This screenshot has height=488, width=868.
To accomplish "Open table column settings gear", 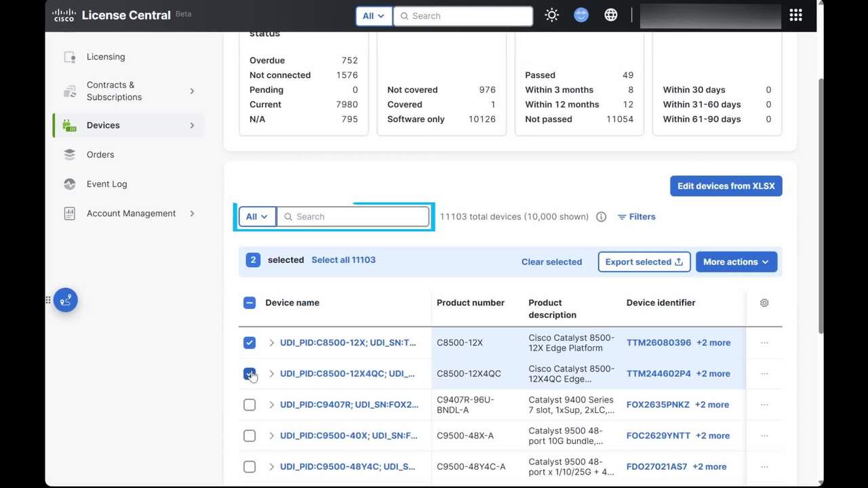I will tap(764, 303).
